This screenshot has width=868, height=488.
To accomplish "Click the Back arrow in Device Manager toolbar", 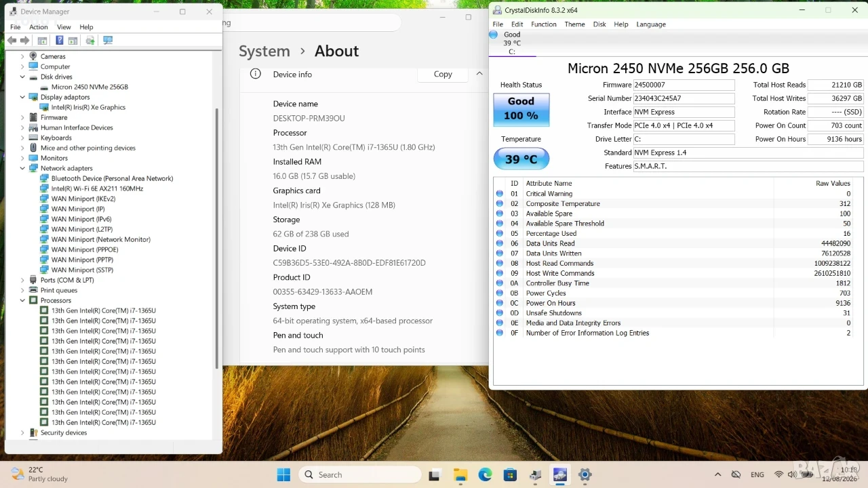I will (x=12, y=41).
